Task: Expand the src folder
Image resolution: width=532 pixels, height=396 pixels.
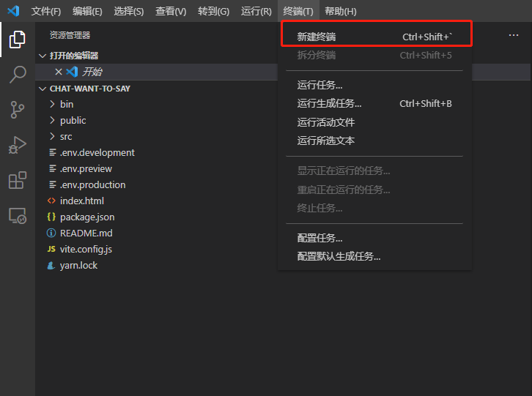Action: [52, 136]
